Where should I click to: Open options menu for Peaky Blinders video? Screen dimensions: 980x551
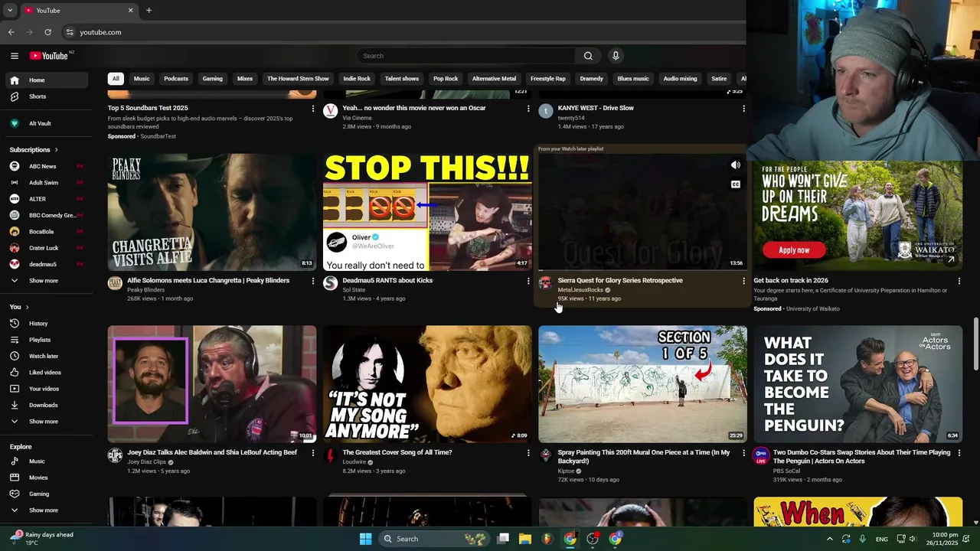click(x=312, y=281)
